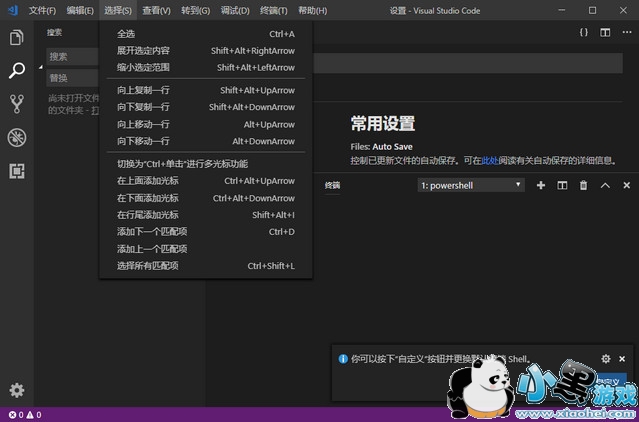Click the errors and warnings status bar indicator

point(24,414)
